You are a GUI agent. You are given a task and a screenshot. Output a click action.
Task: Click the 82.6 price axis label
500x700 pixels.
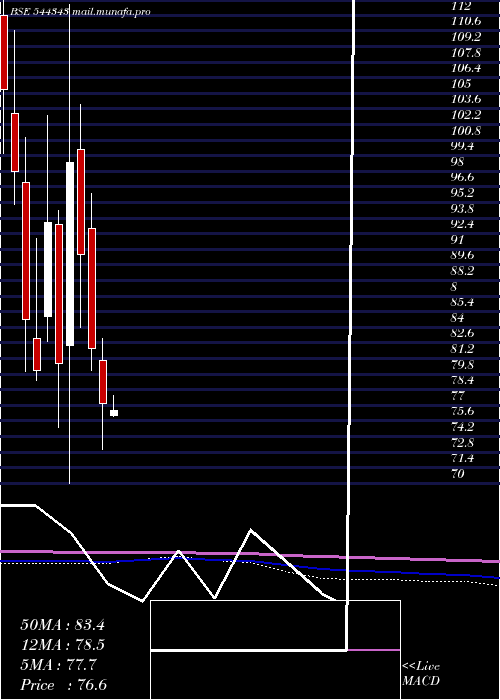[463, 333]
